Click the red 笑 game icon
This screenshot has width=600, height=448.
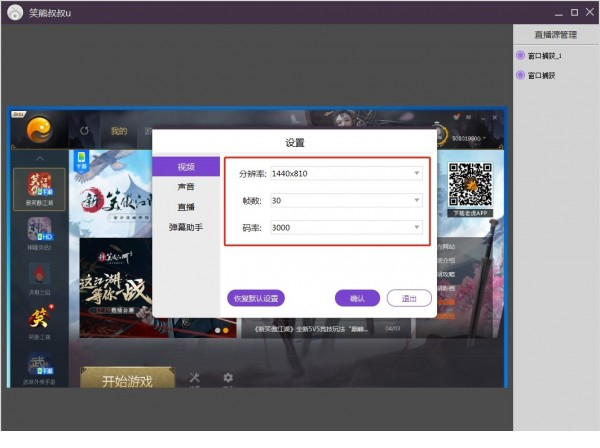click(40, 322)
